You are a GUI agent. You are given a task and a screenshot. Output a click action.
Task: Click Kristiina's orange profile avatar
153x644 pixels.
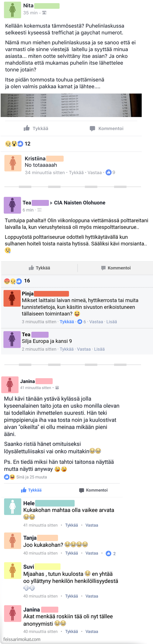pos(13,163)
